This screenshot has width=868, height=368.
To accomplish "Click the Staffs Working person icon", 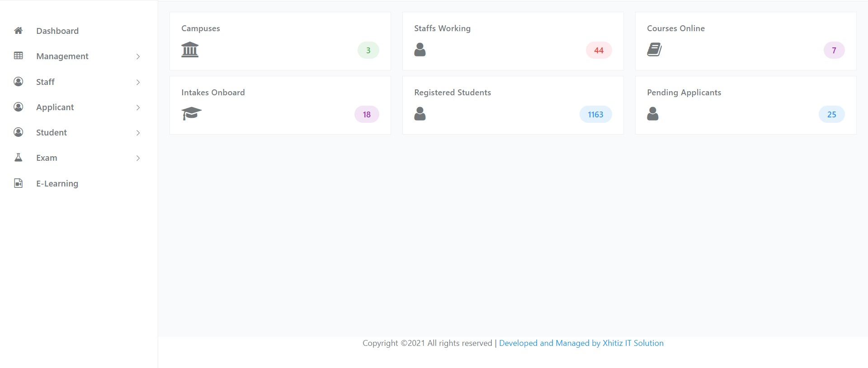I will pyautogui.click(x=420, y=50).
